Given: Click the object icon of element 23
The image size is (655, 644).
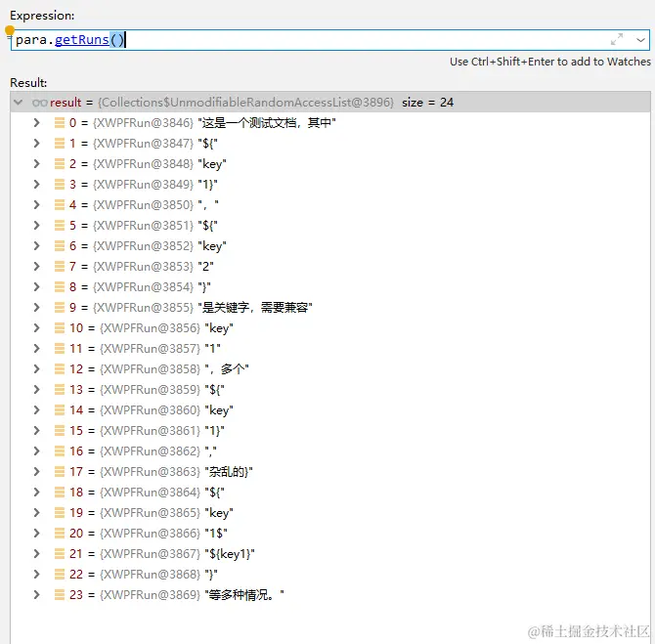Looking at the screenshot, I should [x=60, y=594].
